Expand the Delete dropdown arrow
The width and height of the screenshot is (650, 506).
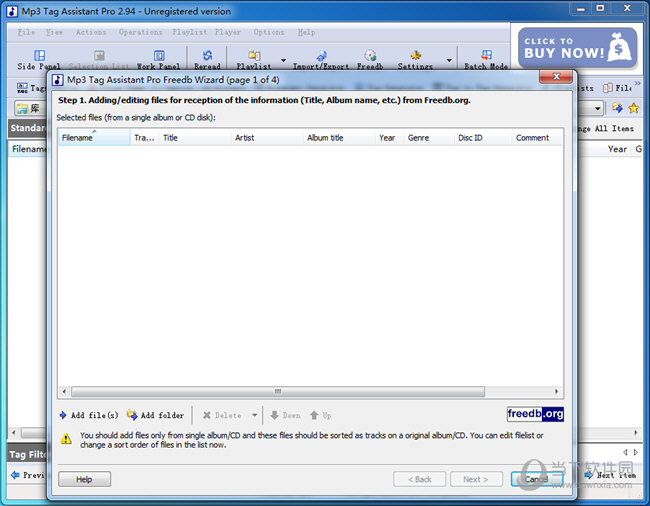(x=255, y=415)
